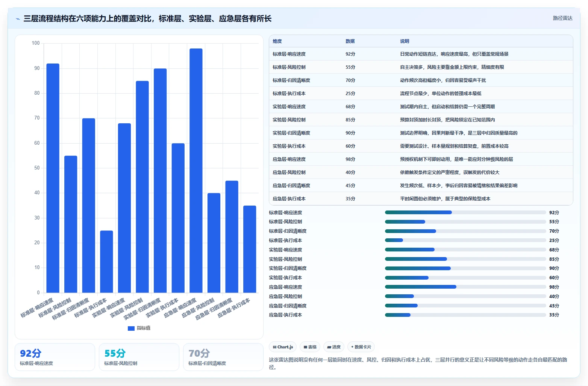Click the Chart.js tag chip

pyautogui.click(x=283, y=347)
